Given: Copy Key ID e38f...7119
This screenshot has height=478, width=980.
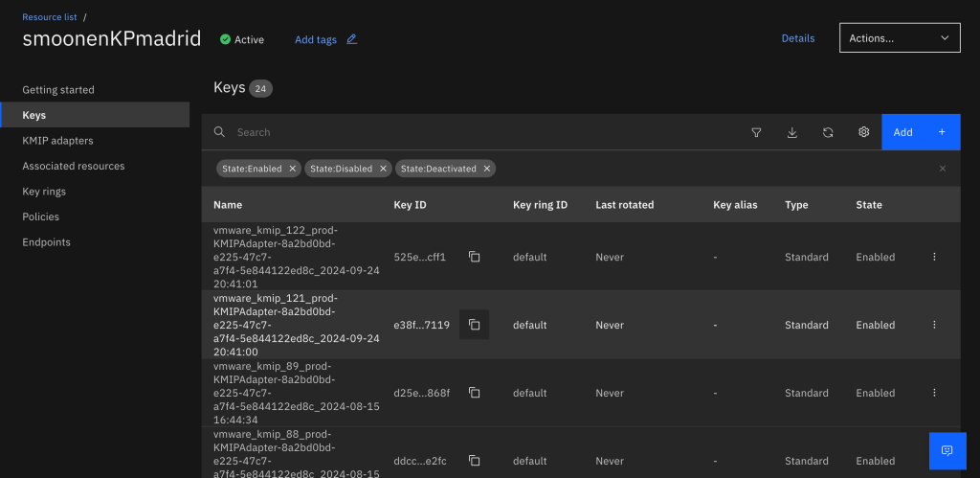Looking at the screenshot, I should [x=474, y=325].
